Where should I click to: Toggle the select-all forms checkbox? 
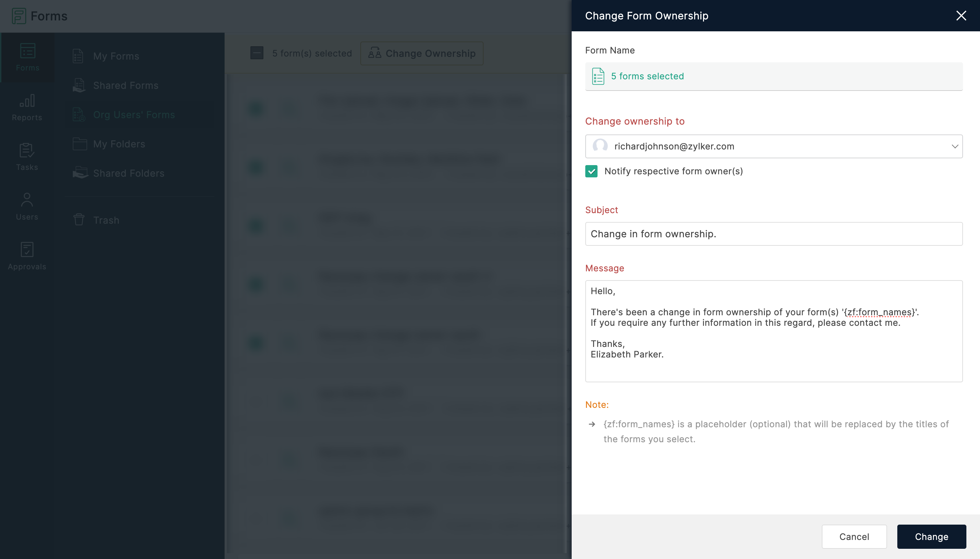(x=257, y=53)
